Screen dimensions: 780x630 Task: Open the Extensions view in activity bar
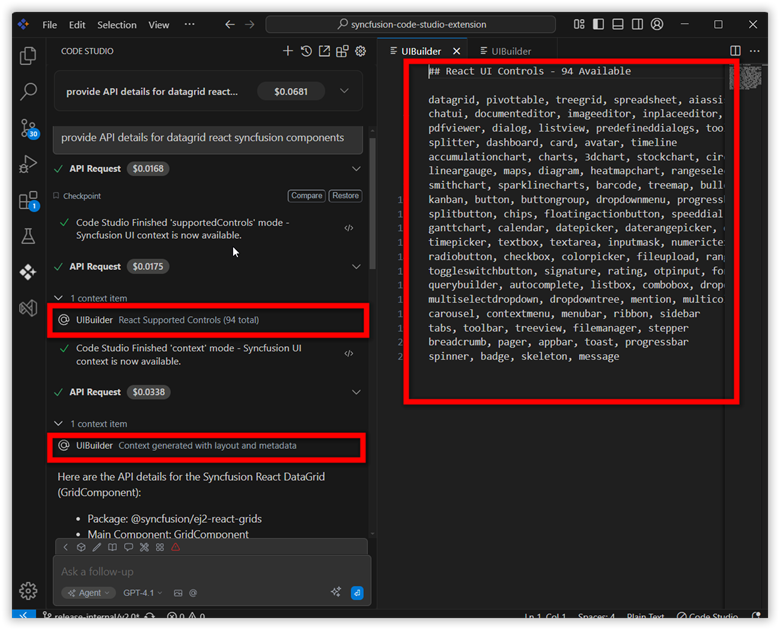click(28, 201)
